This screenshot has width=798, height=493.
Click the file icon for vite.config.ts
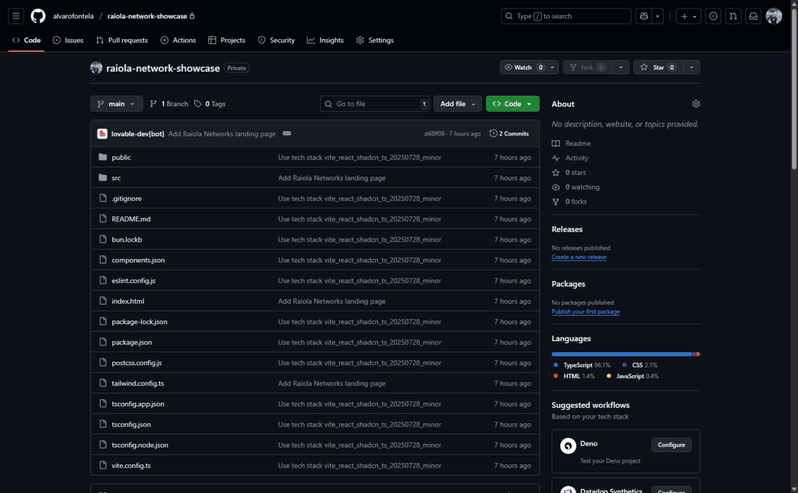click(x=103, y=465)
